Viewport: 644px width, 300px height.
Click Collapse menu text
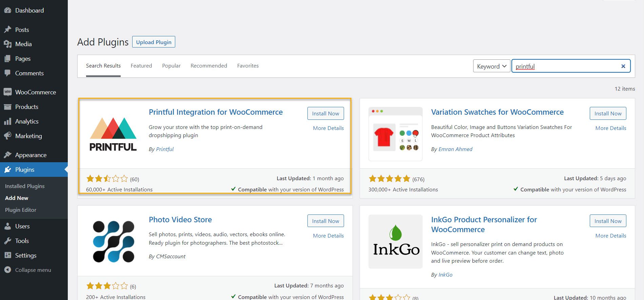coord(33,270)
